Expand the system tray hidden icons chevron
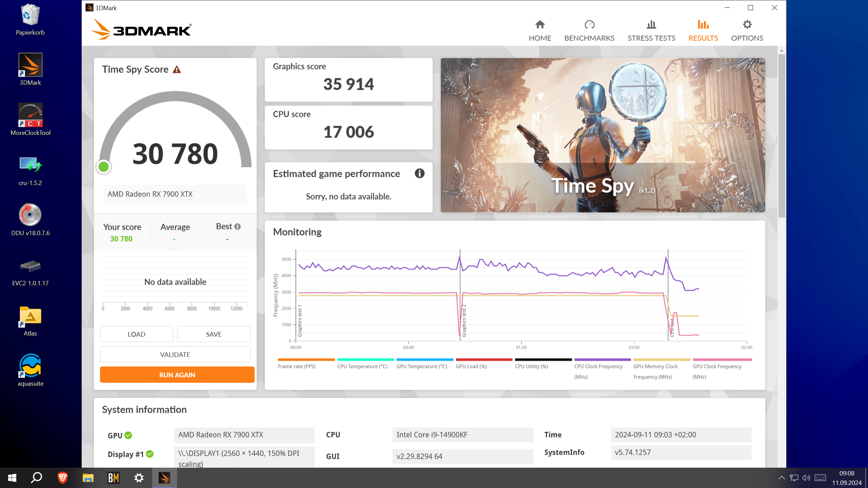The image size is (868, 488). [x=781, y=478]
